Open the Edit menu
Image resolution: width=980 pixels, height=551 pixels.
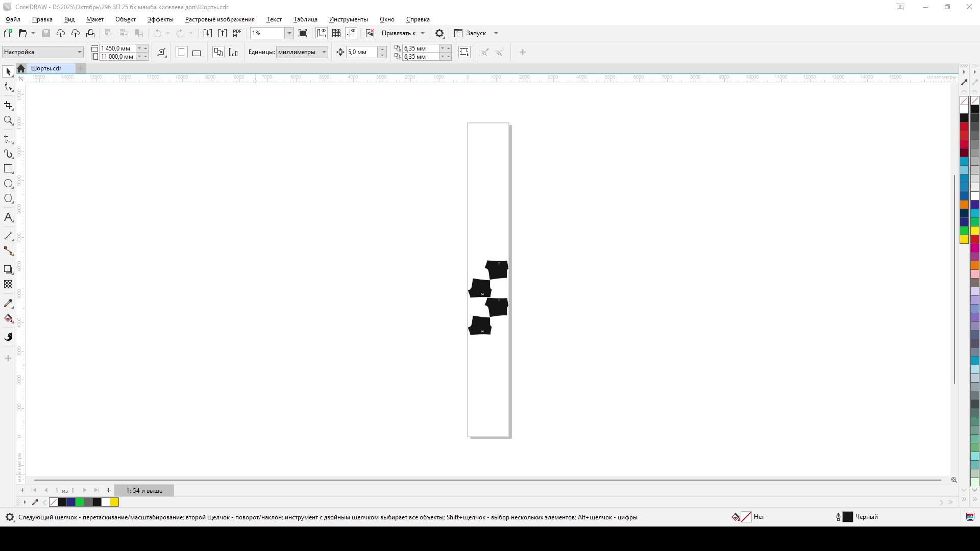(x=42, y=19)
